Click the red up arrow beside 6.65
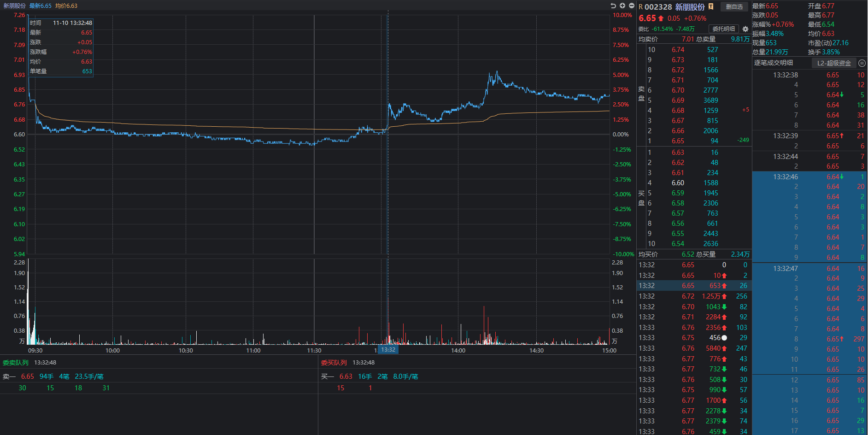 point(661,18)
